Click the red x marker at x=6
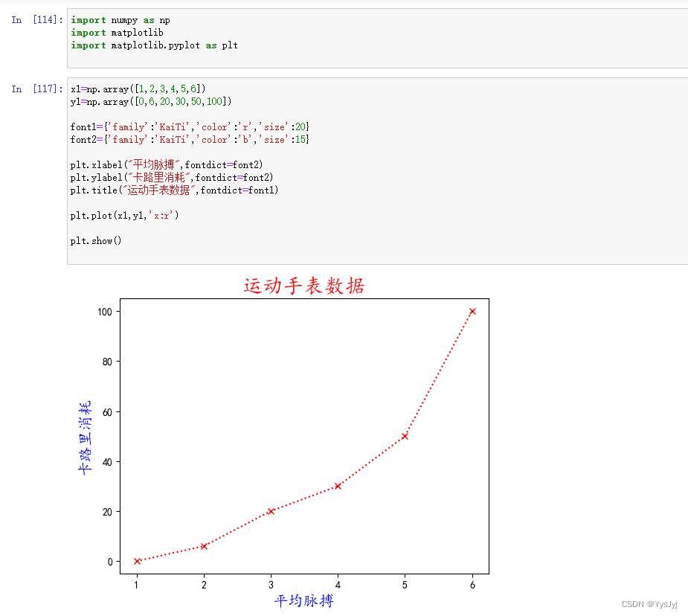The image size is (688, 616). tap(472, 312)
